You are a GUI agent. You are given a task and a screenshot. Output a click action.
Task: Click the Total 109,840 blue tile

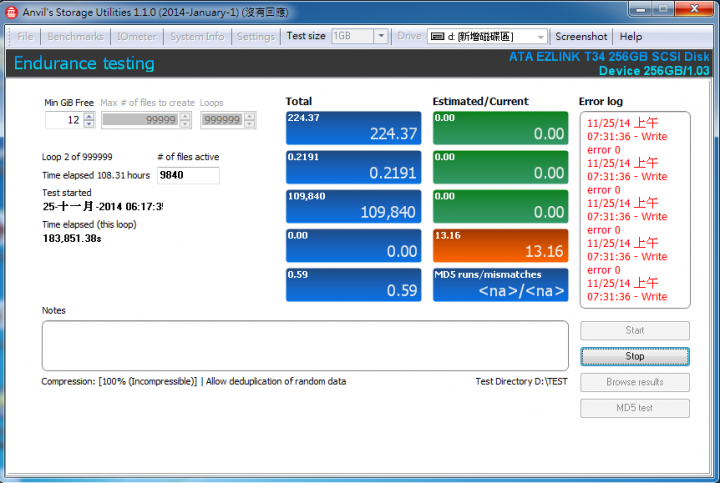(353, 207)
